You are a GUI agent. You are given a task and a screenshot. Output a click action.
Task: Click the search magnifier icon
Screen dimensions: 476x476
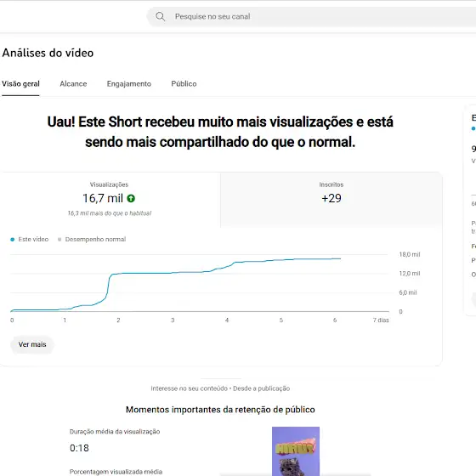pyautogui.click(x=161, y=16)
